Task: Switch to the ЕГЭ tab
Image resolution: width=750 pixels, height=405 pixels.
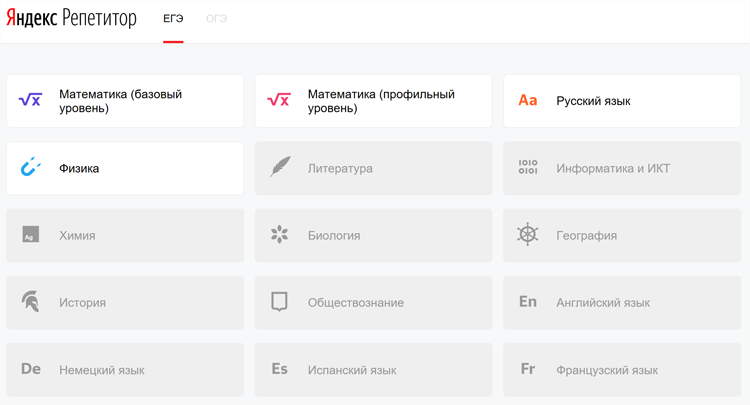Action: [173, 19]
